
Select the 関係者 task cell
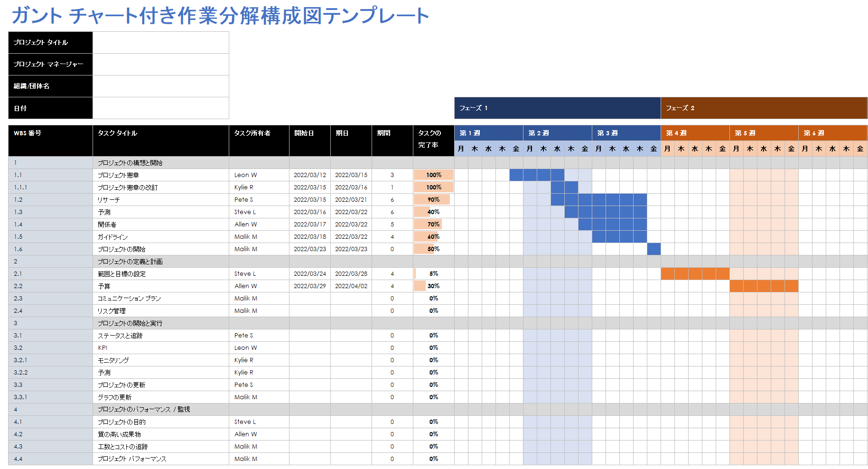click(x=161, y=225)
